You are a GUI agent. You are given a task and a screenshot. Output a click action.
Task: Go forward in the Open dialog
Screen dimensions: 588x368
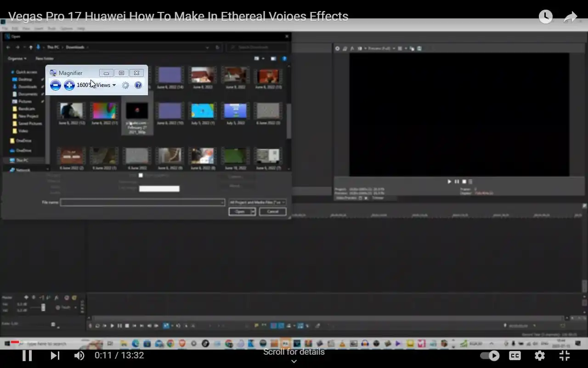point(17,47)
